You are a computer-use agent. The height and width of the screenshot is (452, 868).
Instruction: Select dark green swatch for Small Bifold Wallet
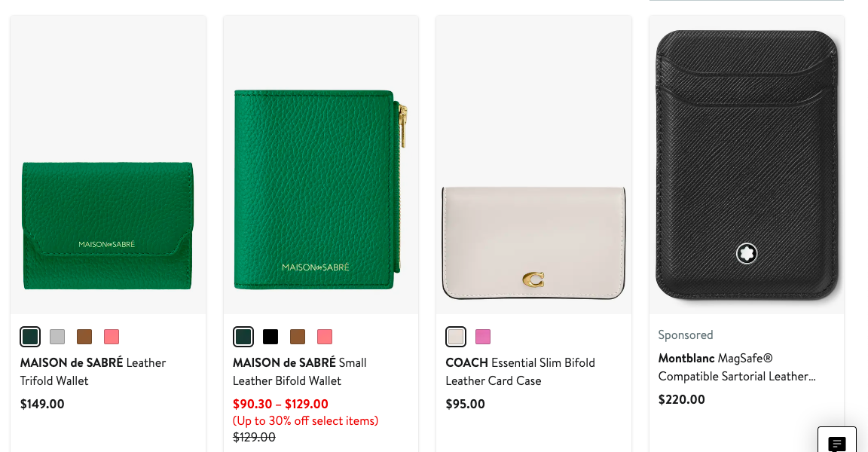[x=243, y=337]
